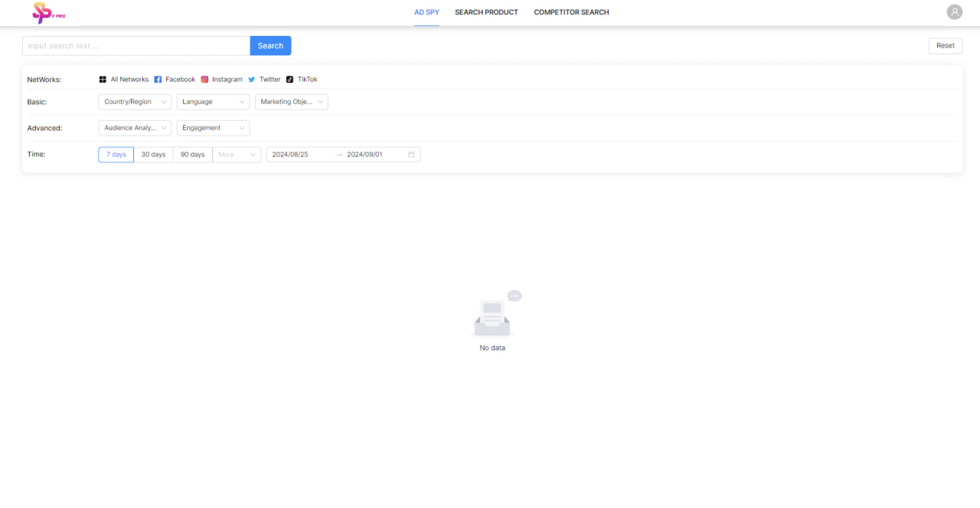Pick the 90 days time filter
980x508 pixels.
193,155
